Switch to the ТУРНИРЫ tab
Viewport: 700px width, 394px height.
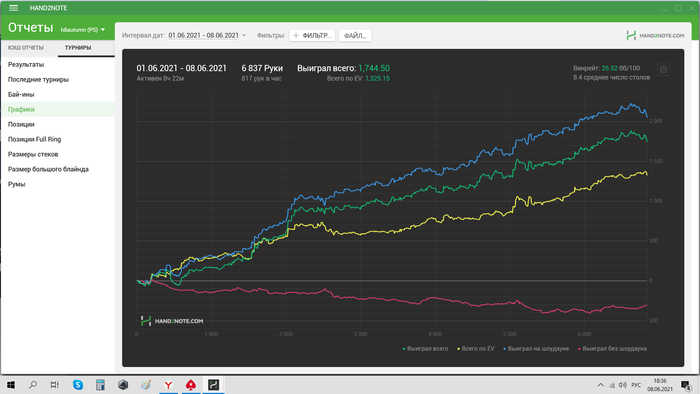point(78,48)
